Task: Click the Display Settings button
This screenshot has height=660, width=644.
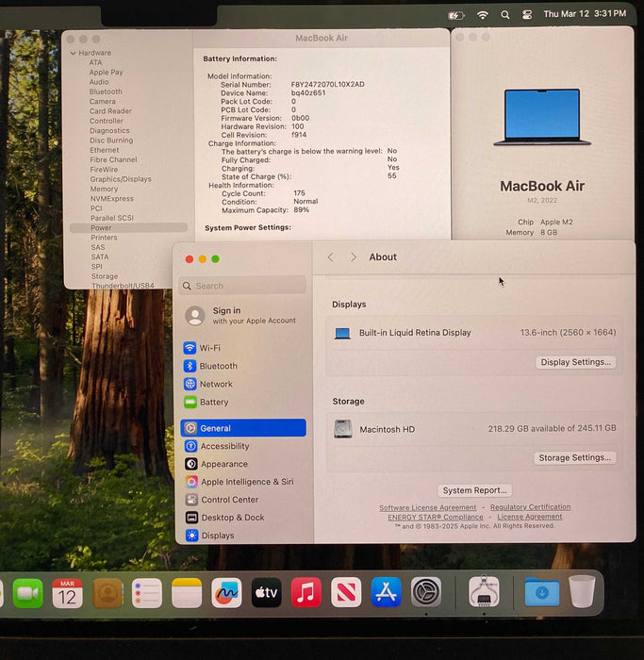Action: [x=575, y=362]
